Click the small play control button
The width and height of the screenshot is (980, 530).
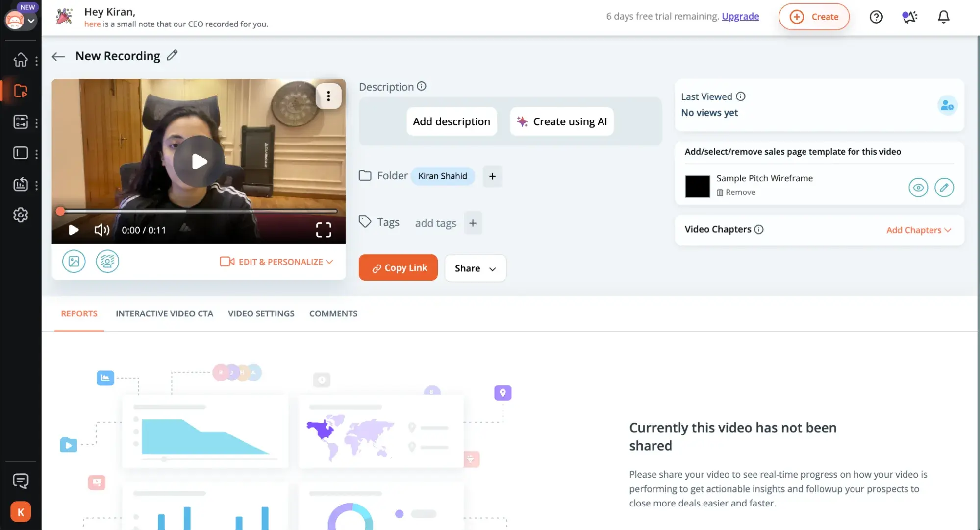coord(74,230)
